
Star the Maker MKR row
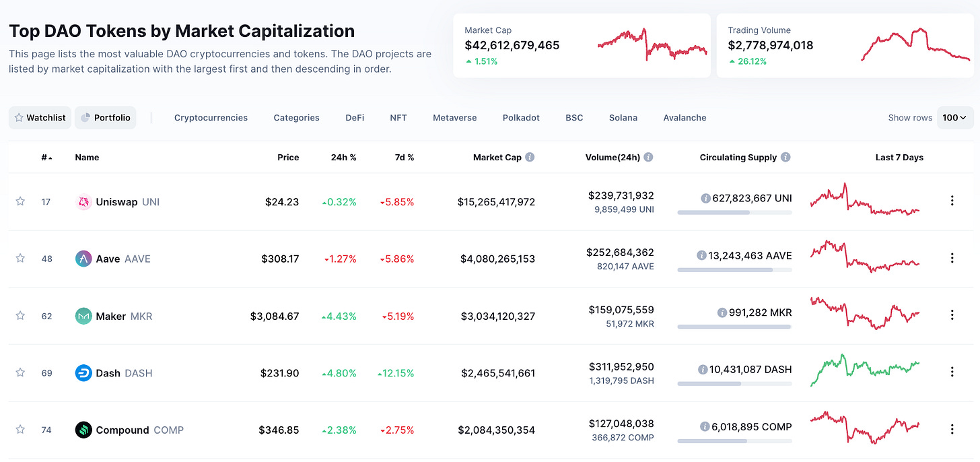point(20,315)
